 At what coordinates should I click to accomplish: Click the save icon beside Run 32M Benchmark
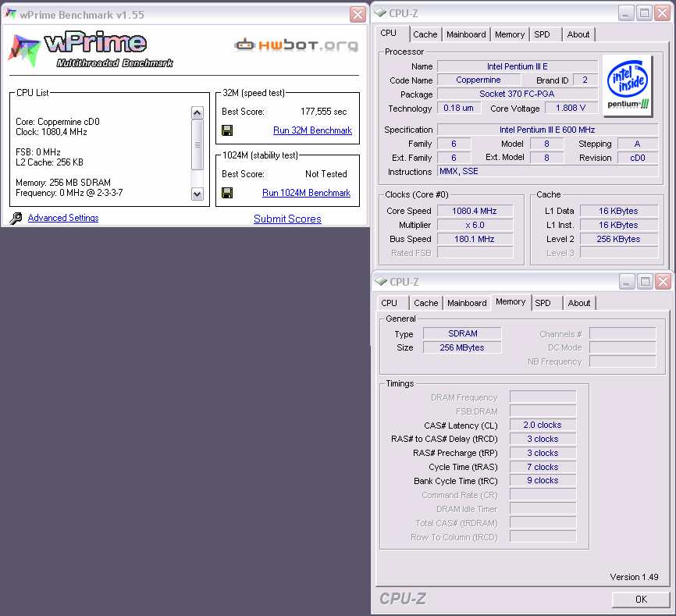pyautogui.click(x=227, y=130)
